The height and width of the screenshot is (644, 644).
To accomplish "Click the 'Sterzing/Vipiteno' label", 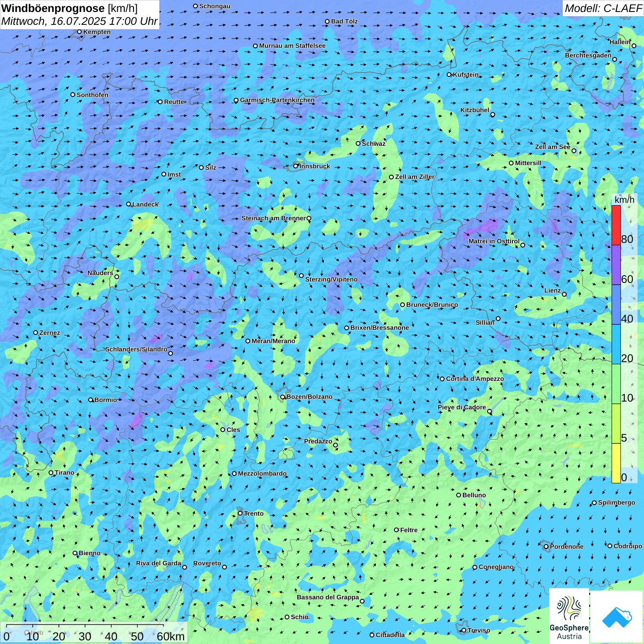I will pyautogui.click(x=331, y=279).
